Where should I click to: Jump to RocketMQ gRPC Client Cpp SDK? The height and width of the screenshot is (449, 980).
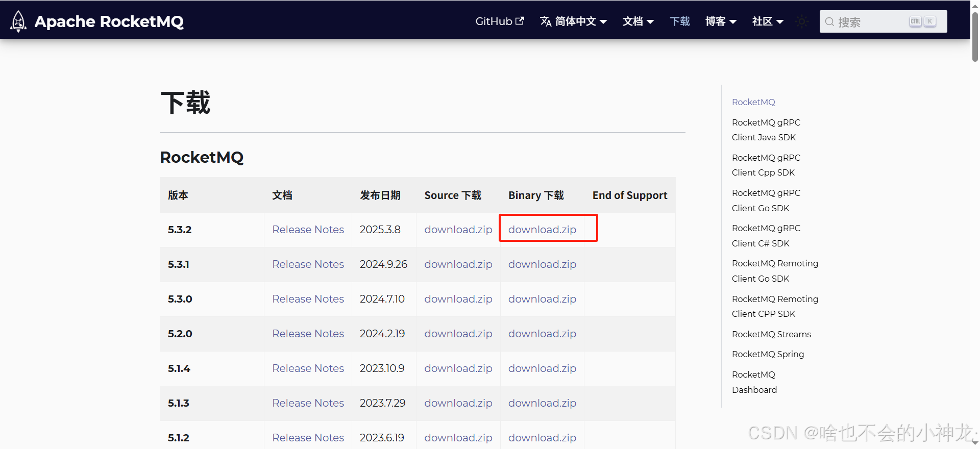[x=766, y=165]
